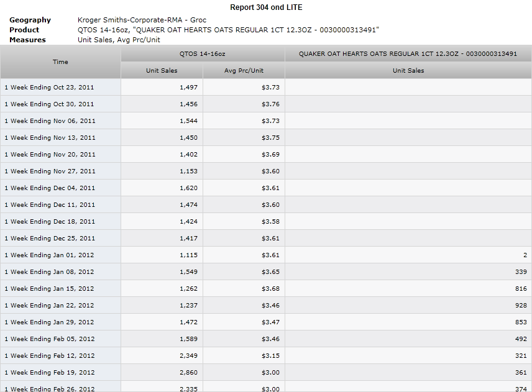Select unit sales cell 2,349
This screenshot has height=392, width=532.
tap(162, 356)
